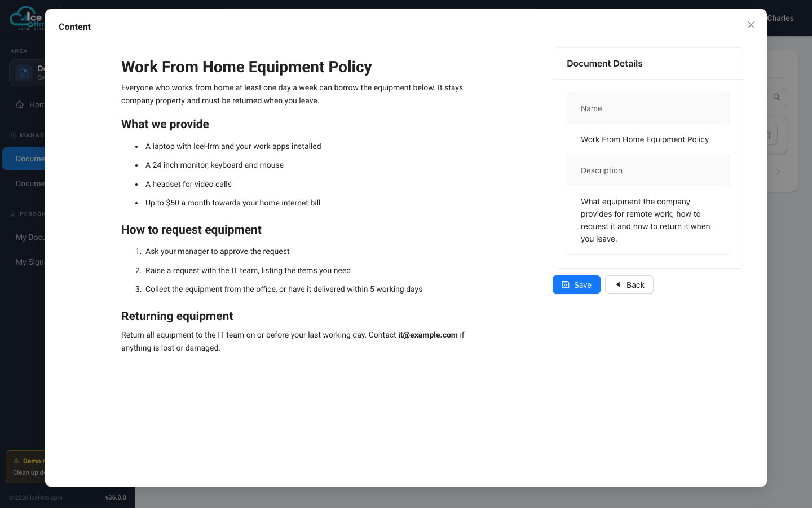Click the Name label in Document Details

coord(591,108)
